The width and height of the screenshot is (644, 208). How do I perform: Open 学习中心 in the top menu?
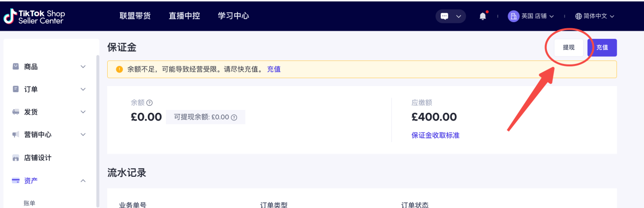[x=233, y=16]
